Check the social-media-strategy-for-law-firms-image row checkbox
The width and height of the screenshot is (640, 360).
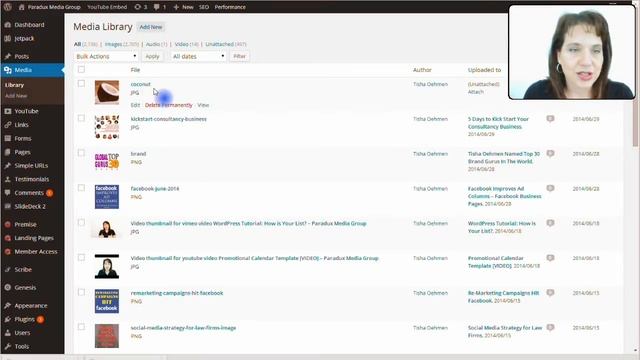pyautogui.click(x=81, y=327)
